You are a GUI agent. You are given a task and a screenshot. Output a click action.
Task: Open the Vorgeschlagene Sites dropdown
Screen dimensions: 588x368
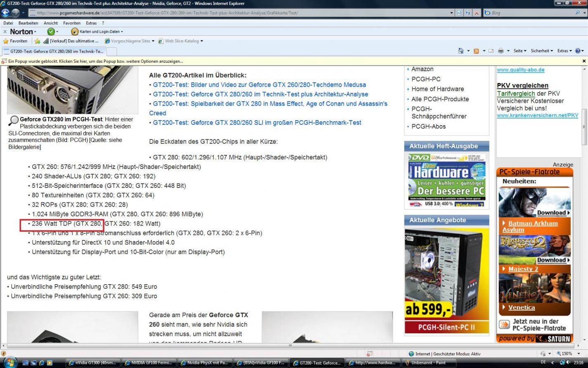tap(129, 41)
